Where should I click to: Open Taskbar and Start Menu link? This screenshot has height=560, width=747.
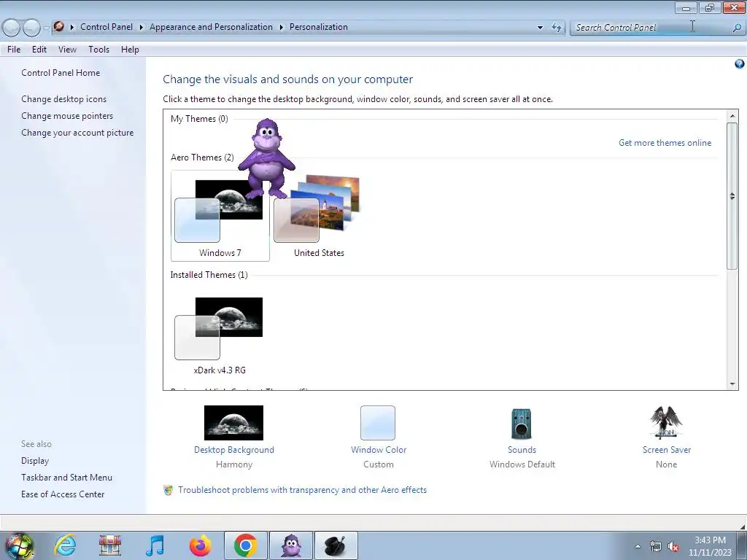(x=66, y=478)
